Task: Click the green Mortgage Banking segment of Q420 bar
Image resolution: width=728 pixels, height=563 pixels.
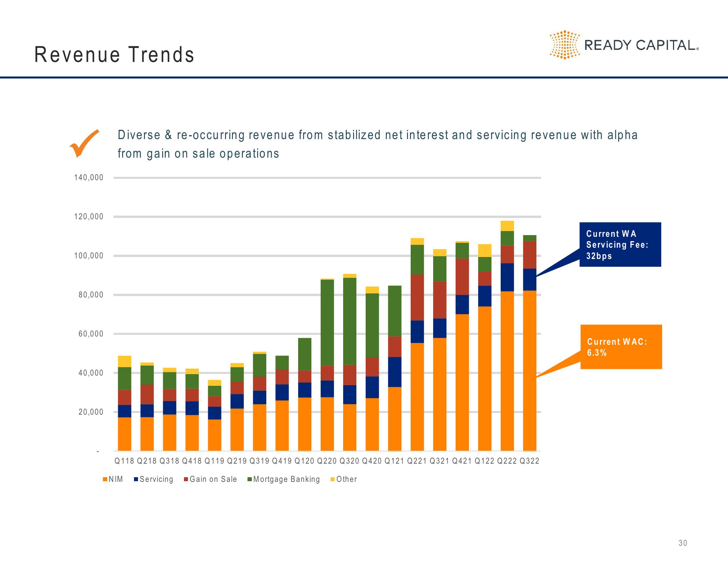Action: (x=372, y=326)
